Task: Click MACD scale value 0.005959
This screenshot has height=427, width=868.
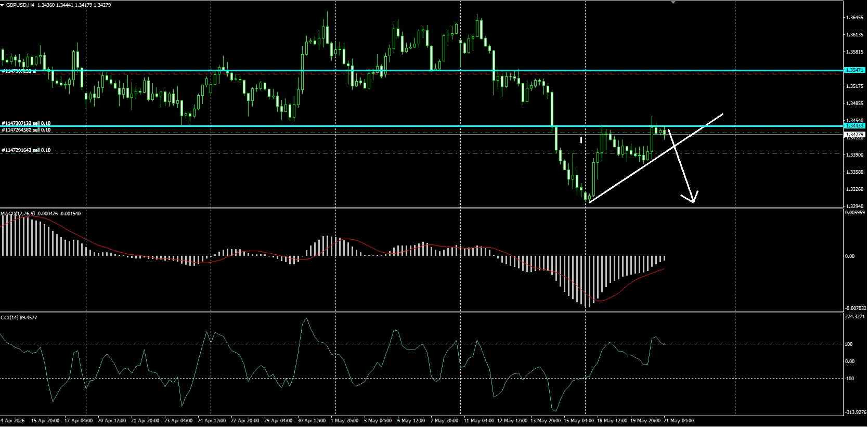Action: pyautogui.click(x=855, y=213)
